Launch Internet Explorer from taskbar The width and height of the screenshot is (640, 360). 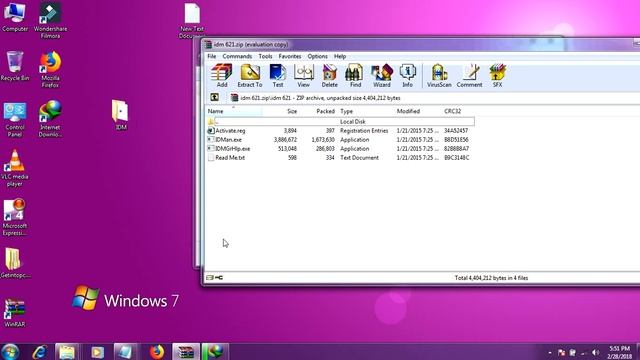[40, 352]
